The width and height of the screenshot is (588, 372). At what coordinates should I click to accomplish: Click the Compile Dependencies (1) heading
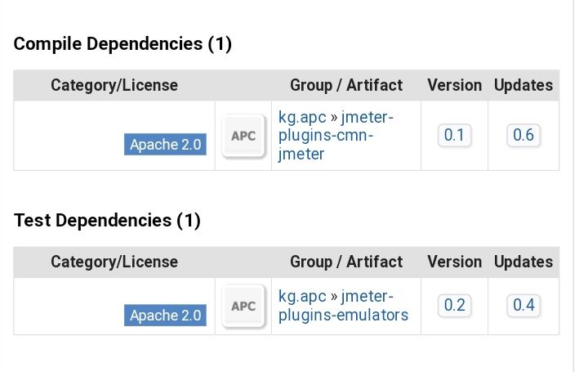click(x=122, y=44)
